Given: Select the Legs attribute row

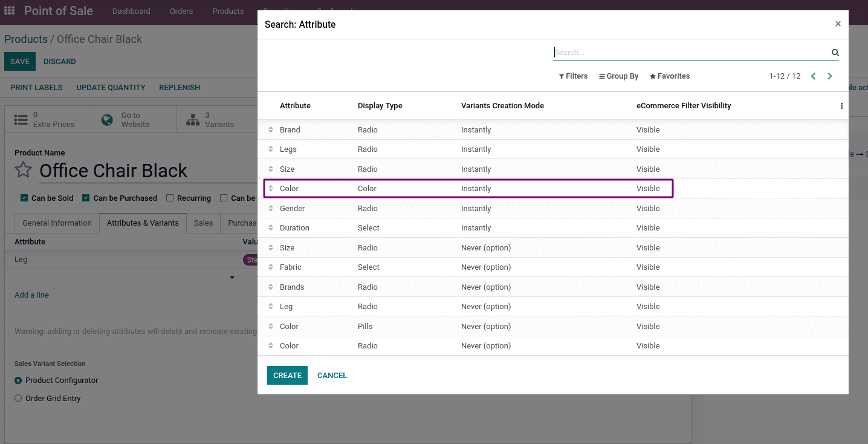Looking at the screenshot, I should pos(552,149).
